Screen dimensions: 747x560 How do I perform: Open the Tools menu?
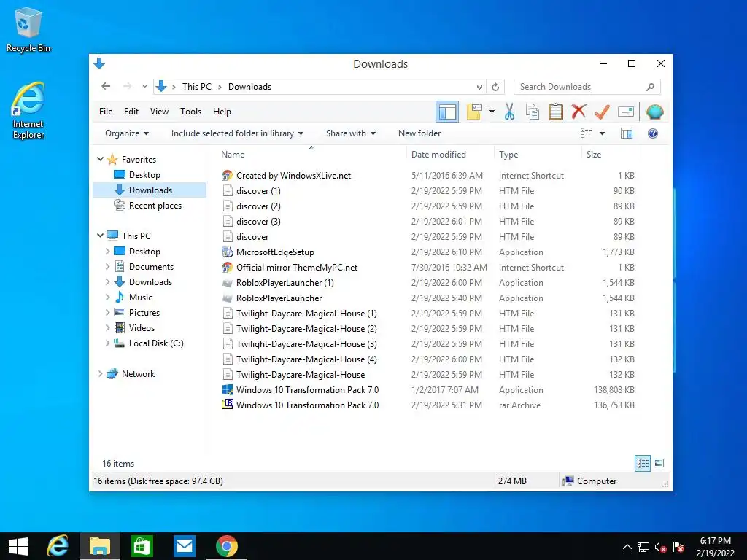(190, 112)
